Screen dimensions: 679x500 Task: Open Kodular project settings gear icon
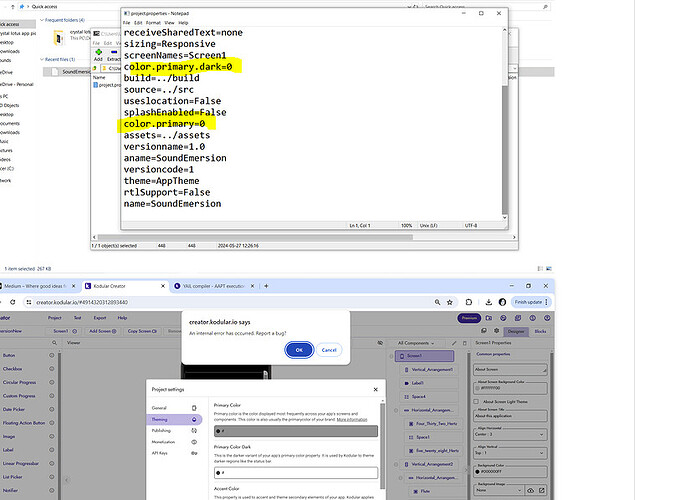497,331
